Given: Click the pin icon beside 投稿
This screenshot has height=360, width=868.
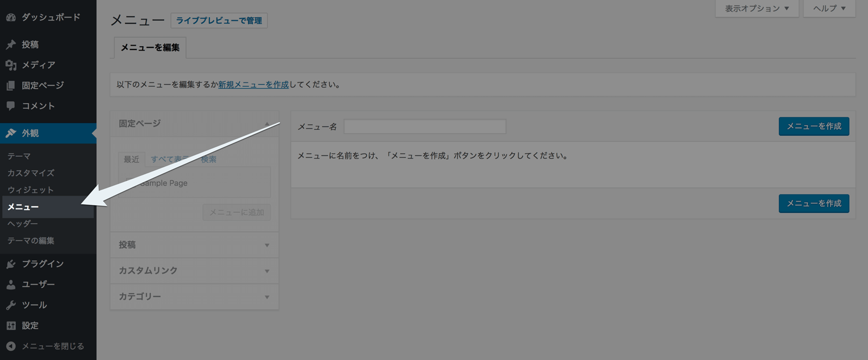Looking at the screenshot, I should click(x=11, y=45).
